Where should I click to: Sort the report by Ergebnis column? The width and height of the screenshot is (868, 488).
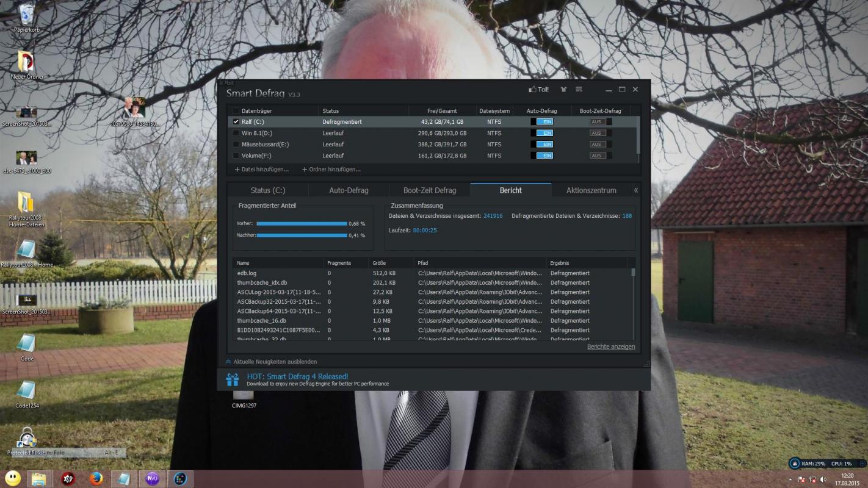(587, 263)
